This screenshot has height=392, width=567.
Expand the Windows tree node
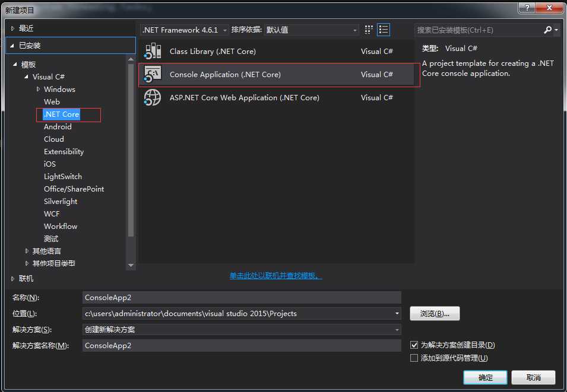point(38,89)
